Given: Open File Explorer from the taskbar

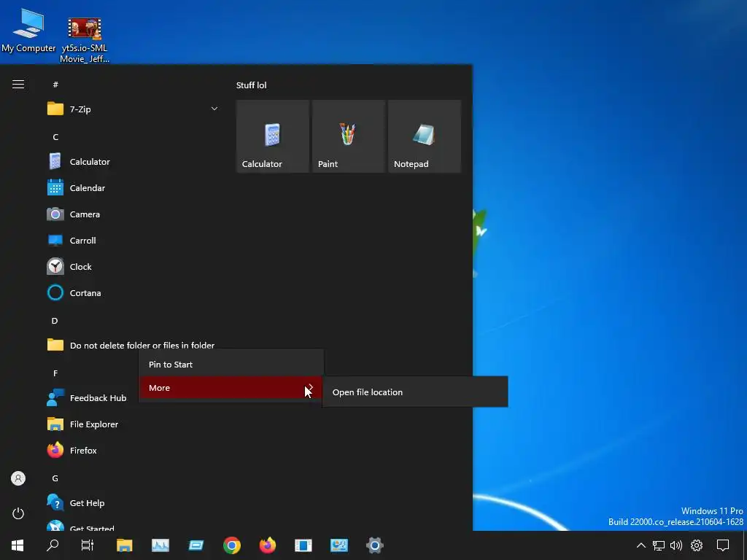Looking at the screenshot, I should pos(124,545).
